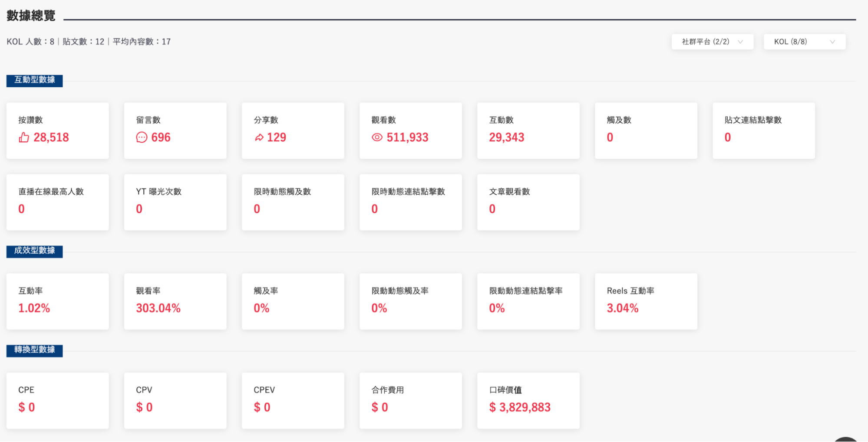Click the 限時動態連結點擊數 card label
This screenshot has width=868, height=442.
408,192
